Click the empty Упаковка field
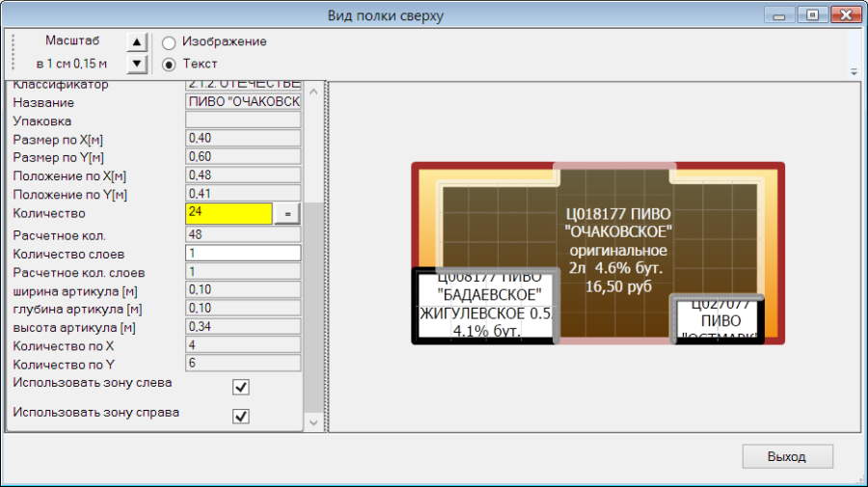This screenshot has width=868, height=487. (x=243, y=120)
